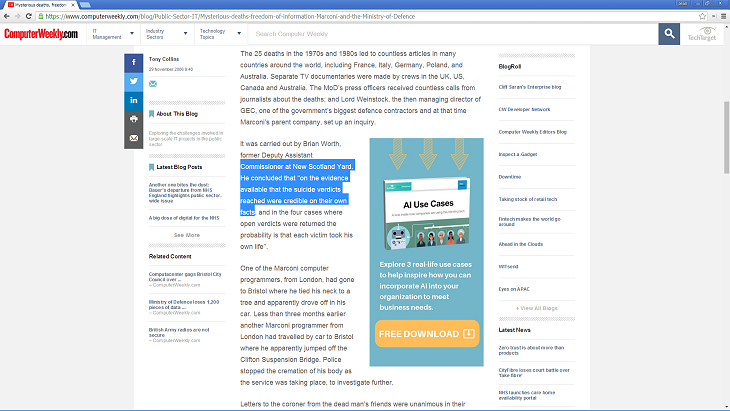Print this article using the printer icon
Screen dimensions: 730x411
pos(134,120)
